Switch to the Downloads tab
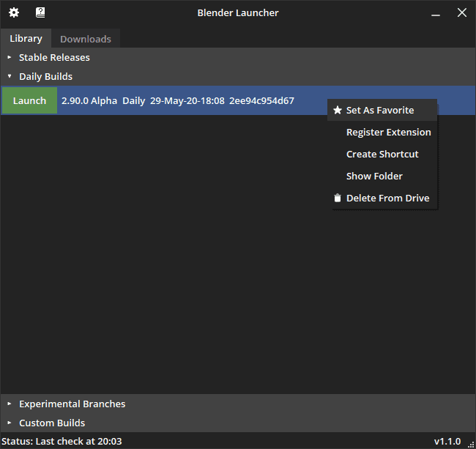Image resolution: width=476 pixels, height=449 pixels. (x=86, y=39)
